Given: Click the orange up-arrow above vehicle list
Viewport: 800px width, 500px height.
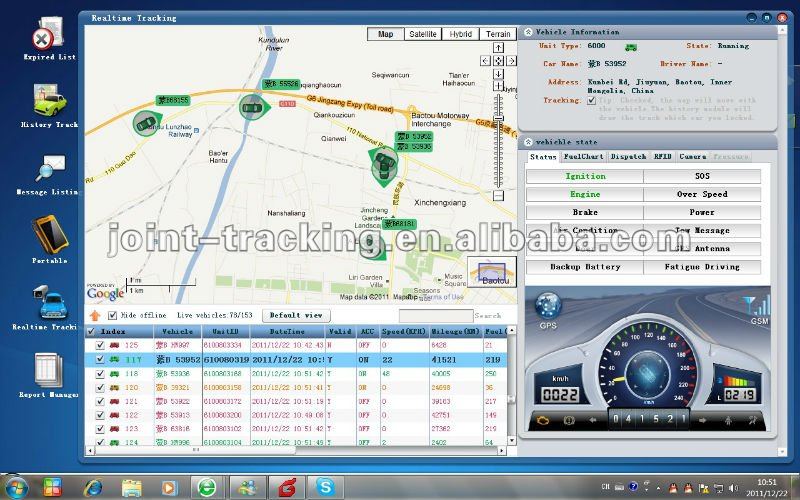Looking at the screenshot, I should pos(95,316).
